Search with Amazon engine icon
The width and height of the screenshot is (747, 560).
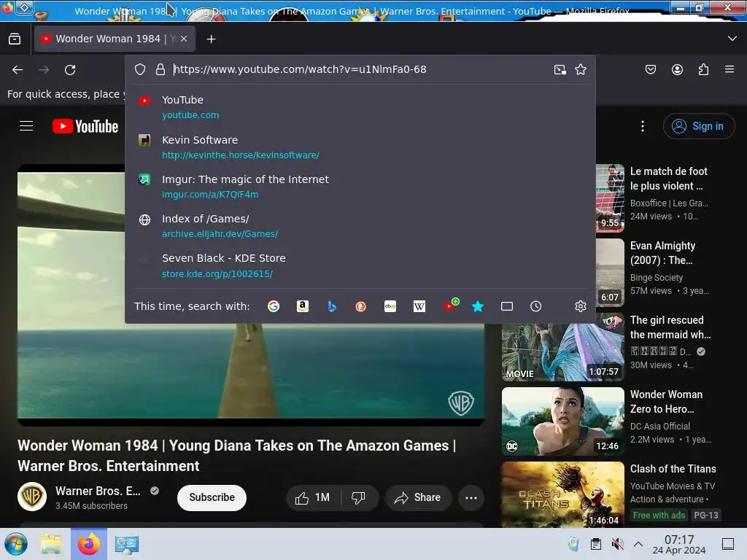(303, 306)
